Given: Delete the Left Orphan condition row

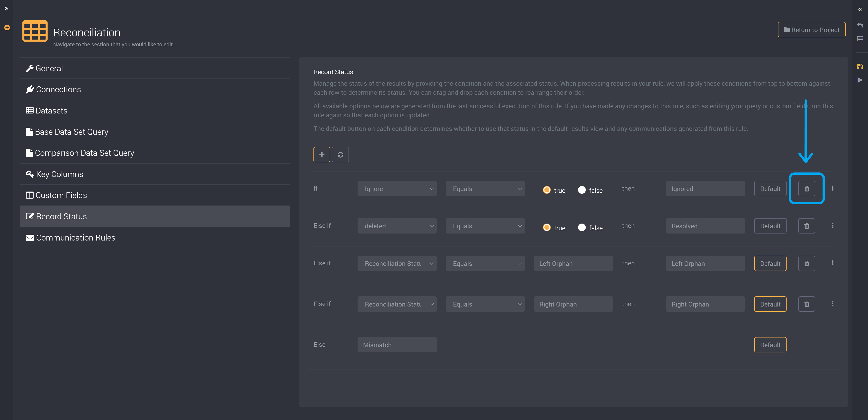Looking at the screenshot, I should click(x=806, y=263).
